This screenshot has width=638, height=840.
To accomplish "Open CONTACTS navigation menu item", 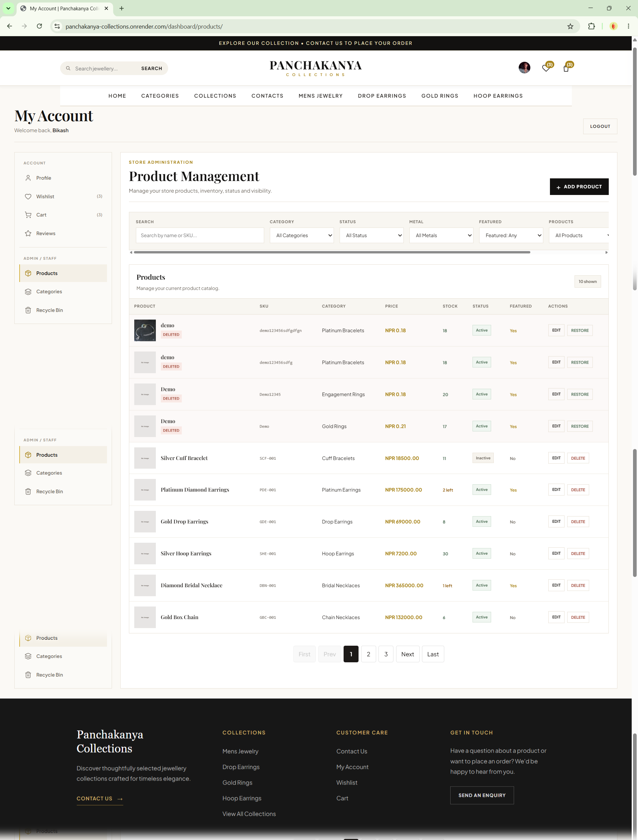I will point(267,96).
